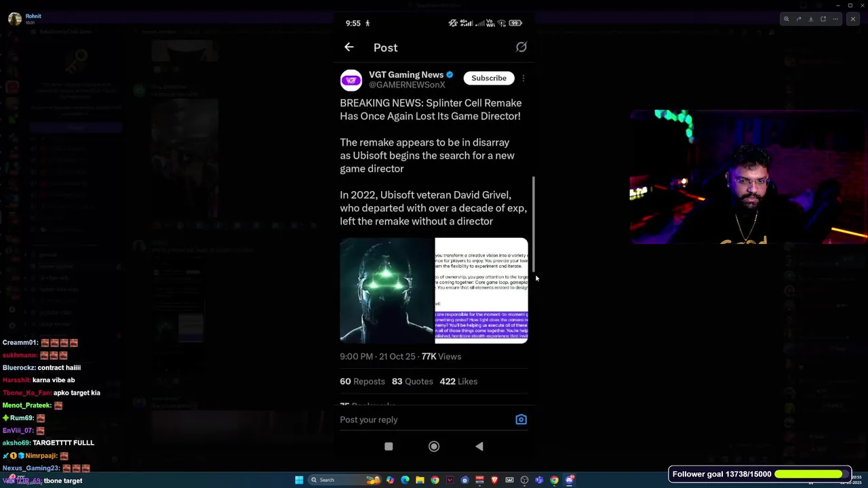The width and height of the screenshot is (868, 488).
Task: Open the job listing text image
Action: 481,291
